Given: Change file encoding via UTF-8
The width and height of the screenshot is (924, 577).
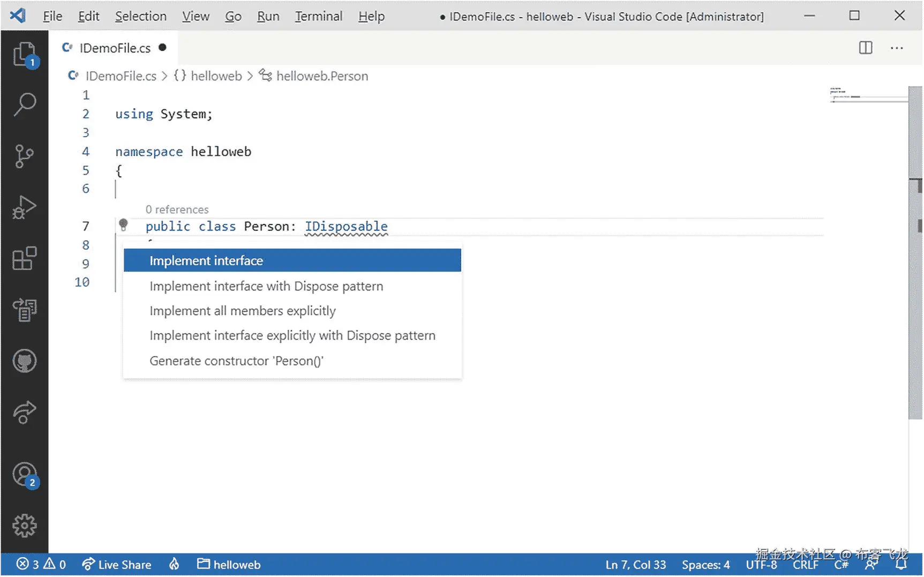Looking at the screenshot, I should (761, 565).
